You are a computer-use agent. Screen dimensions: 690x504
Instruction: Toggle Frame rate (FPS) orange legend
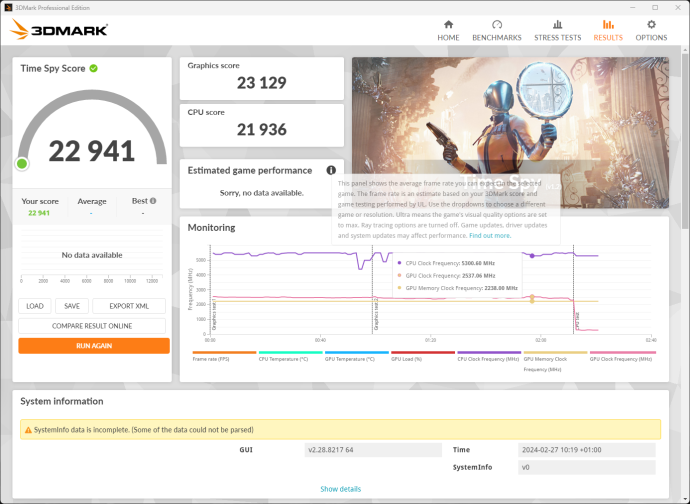(x=224, y=356)
